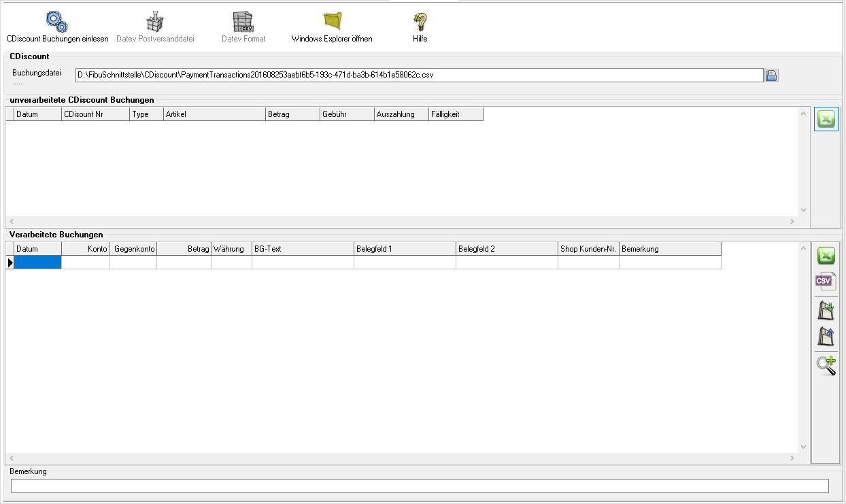
Task: Click the Datev Format toolbar button
Action: pos(243,27)
